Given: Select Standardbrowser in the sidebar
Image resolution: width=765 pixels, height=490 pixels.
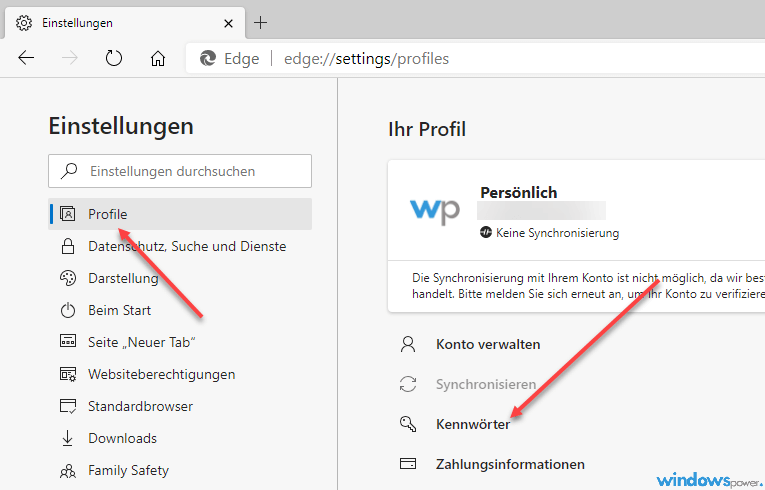Looking at the screenshot, I should [140, 406].
